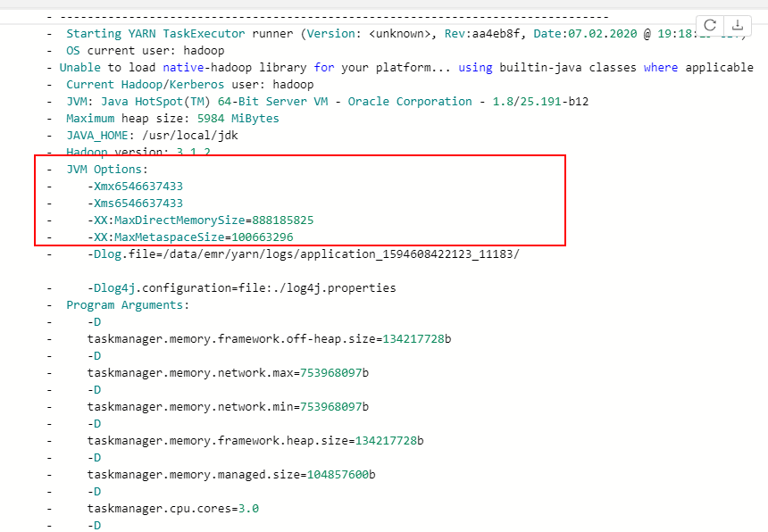Click the refresh log icon
The image size is (768, 532).
709,27
